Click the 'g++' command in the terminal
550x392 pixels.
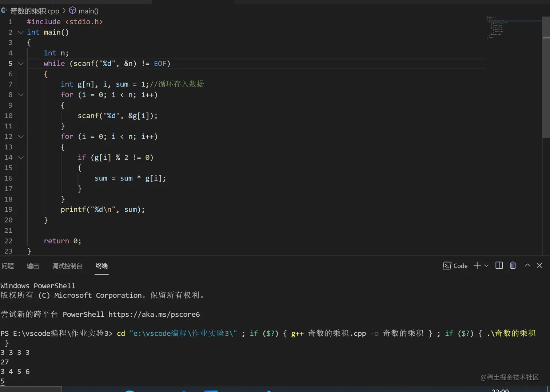(x=297, y=333)
